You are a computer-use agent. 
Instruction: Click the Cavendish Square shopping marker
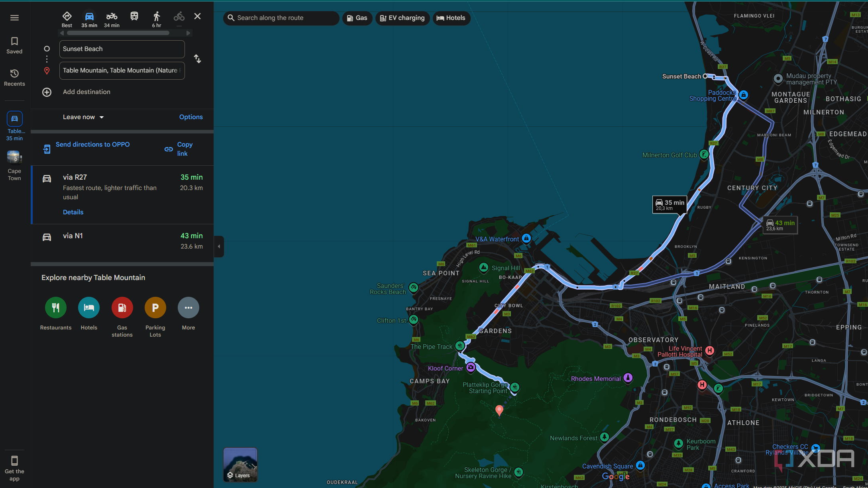click(x=640, y=465)
